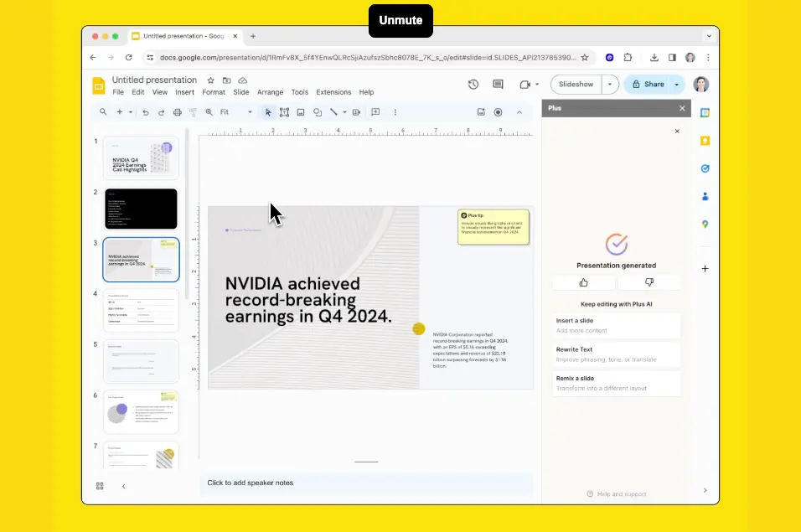Screen dimensions: 801x532
Task: Give thumbs down on generated presentation
Action: coord(649,282)
